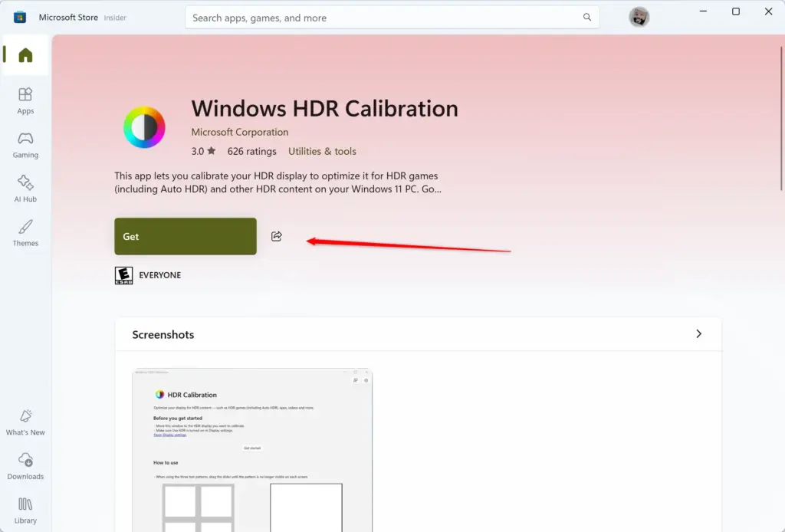Click the ESRB Everyone rating badge
Viewport: 785px width, 532px height.
click(x=123, y=275)
